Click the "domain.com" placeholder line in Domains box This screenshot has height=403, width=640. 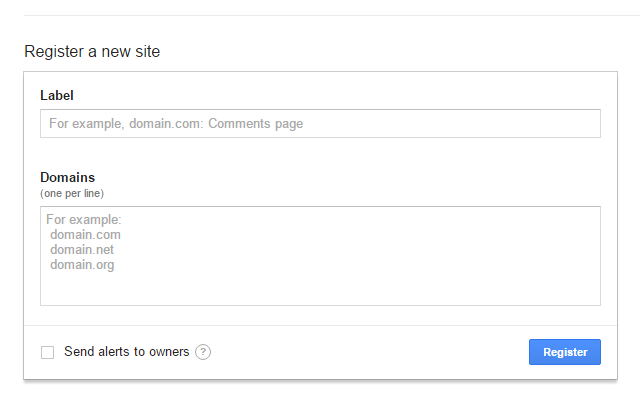[85, 235]
